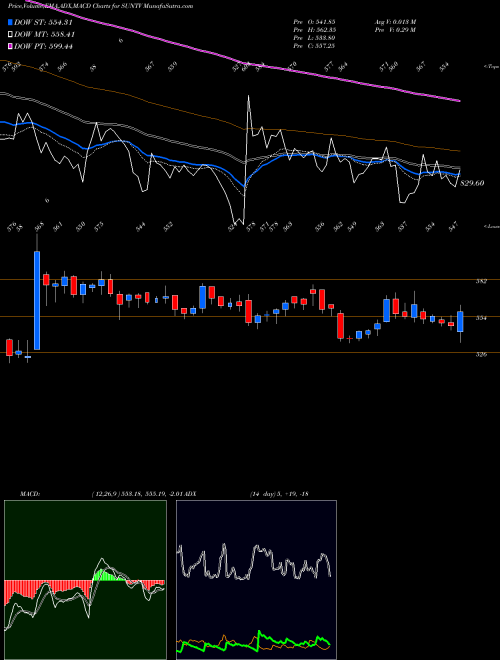
Task: Click the MACD: panel heading
Action: click(30, 494)
